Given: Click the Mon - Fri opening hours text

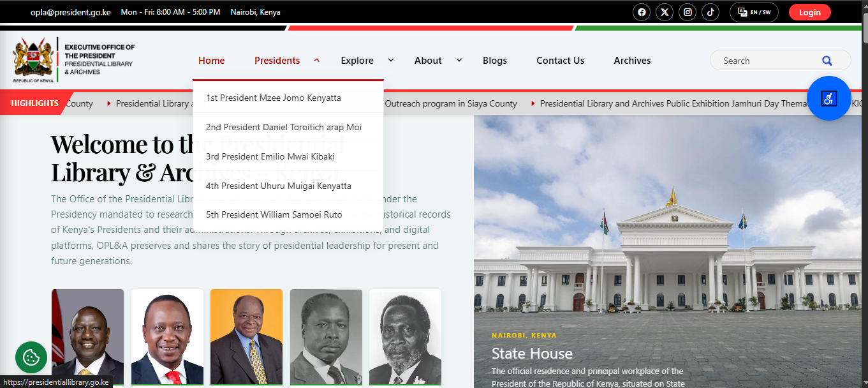Looking at the screenshot, I should pyautogui.click(x=170, y=12).
